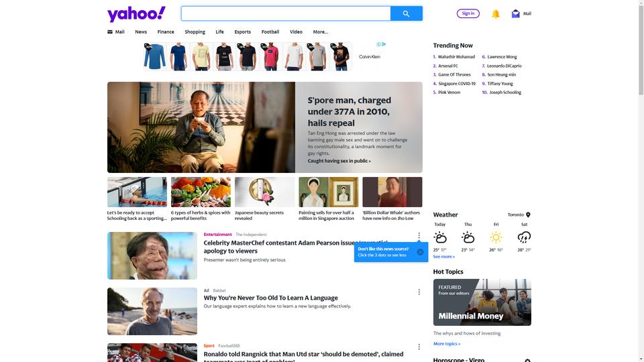Click the Sport category label
Viewport: 644px width, 362px height.
pyautogui.click(x=209, y=346)
